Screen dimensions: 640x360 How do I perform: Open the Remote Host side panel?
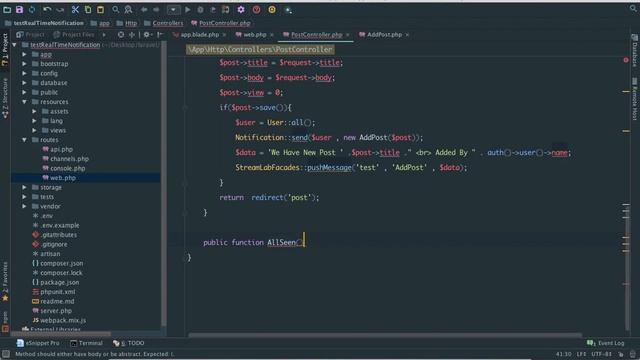coord(635,99)
